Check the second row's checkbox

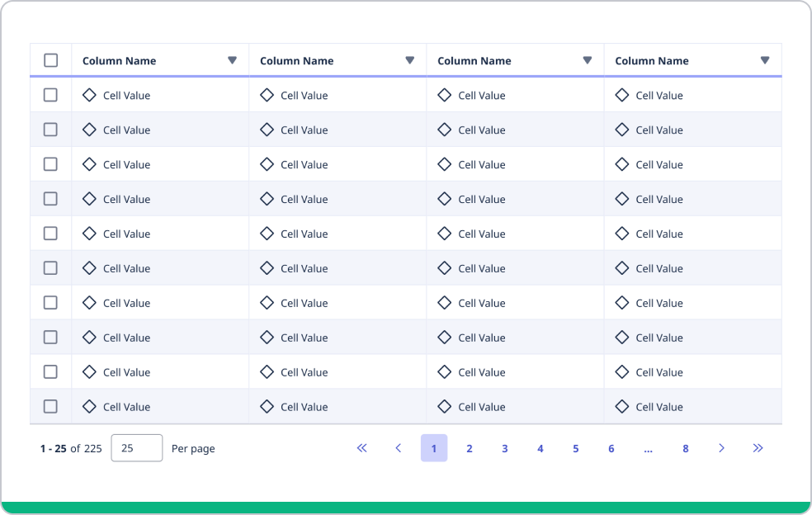tap(51, 130)
